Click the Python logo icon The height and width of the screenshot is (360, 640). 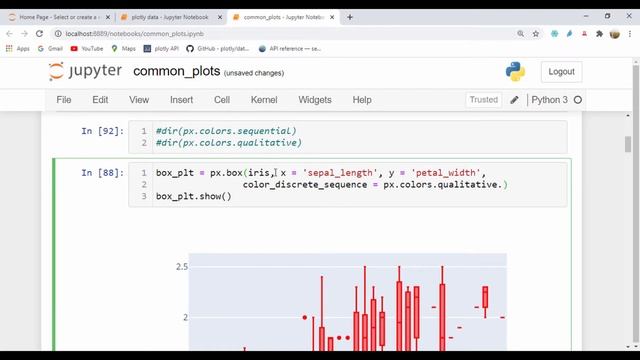[x=515, y=71]
